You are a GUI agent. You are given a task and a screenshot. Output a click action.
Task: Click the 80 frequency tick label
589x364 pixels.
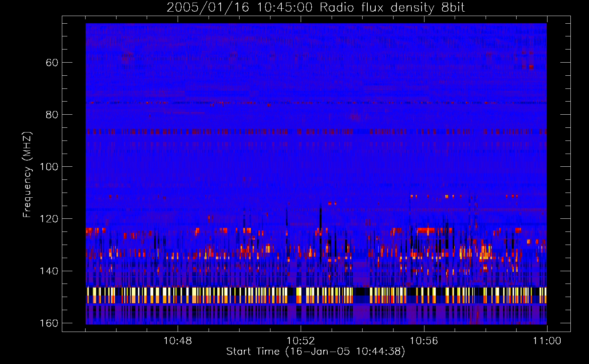click(x=52, y=115)
